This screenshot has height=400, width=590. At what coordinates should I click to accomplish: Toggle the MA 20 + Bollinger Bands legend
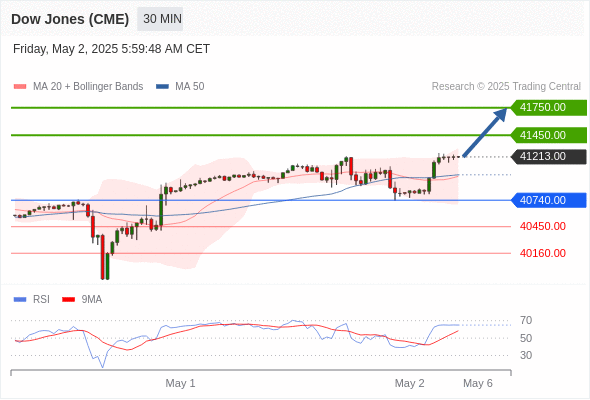(88, 87)
